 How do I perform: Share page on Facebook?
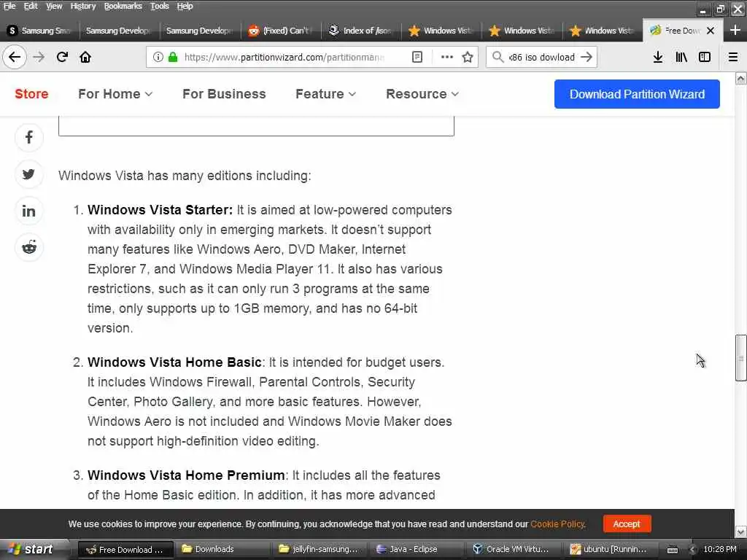click(x=29, y=138)
